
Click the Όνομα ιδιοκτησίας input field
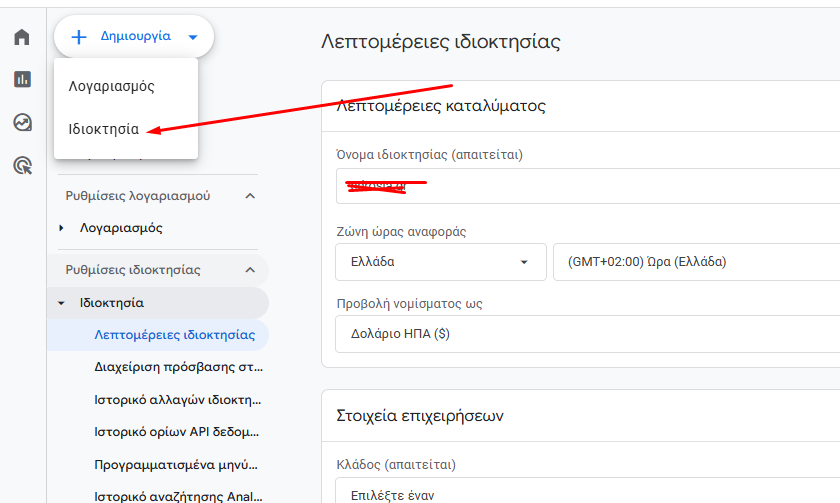click(588, 186)
